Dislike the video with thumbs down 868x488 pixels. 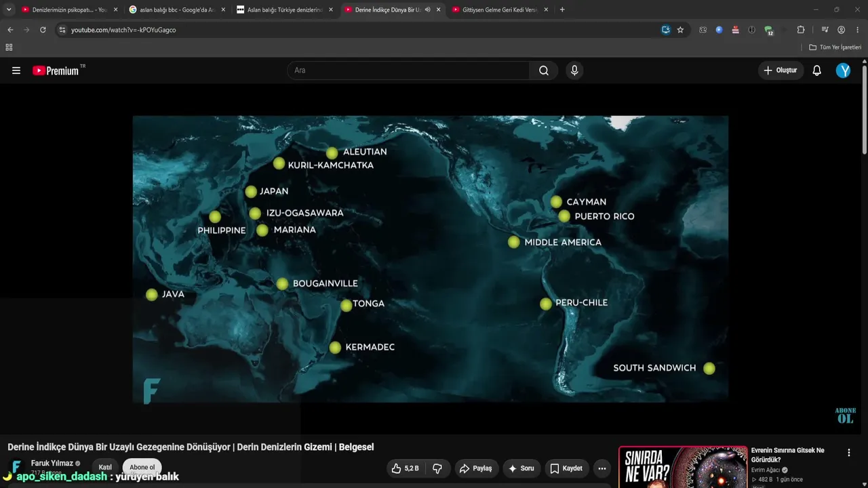(437, 468)
